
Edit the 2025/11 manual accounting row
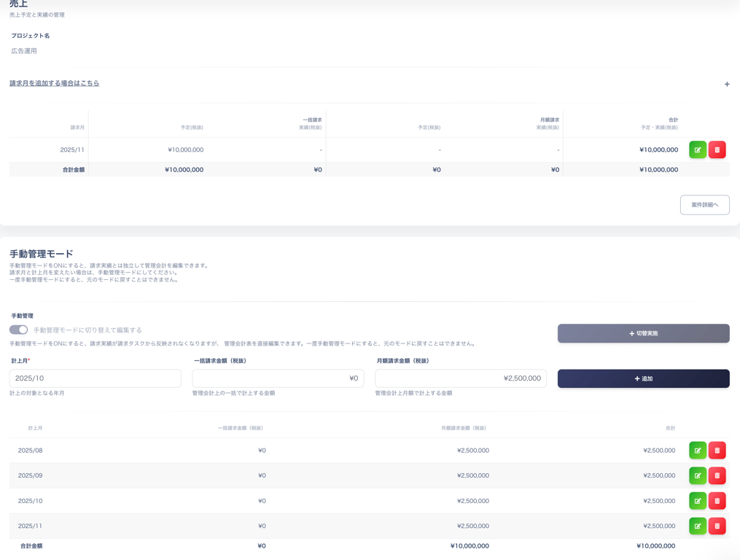[698, 526]
